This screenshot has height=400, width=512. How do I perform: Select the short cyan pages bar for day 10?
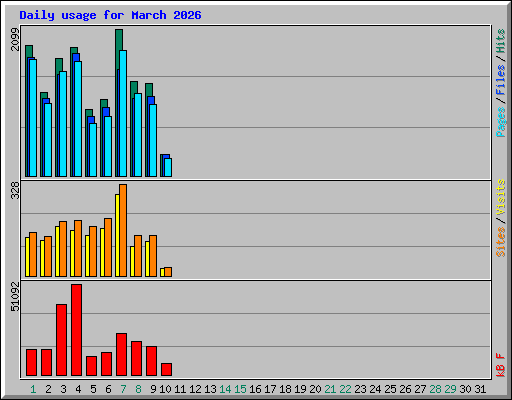[x=168, y=167]
